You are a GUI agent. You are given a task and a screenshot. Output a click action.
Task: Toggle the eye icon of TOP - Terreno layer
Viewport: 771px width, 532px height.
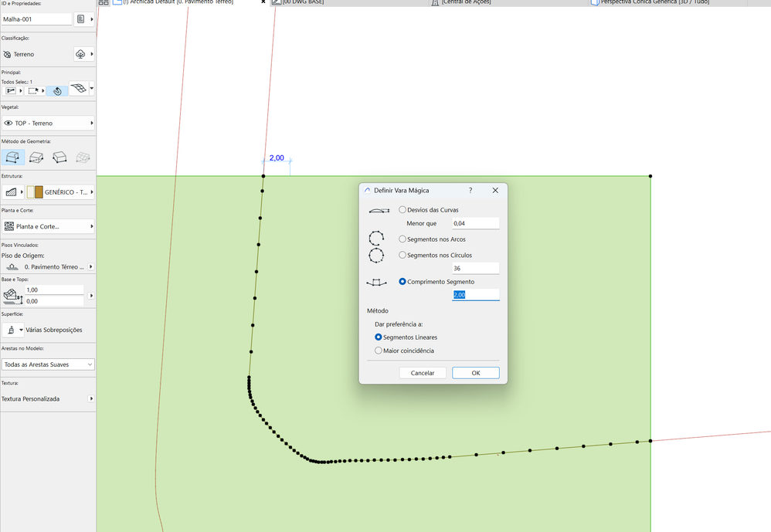click(8, 124)
